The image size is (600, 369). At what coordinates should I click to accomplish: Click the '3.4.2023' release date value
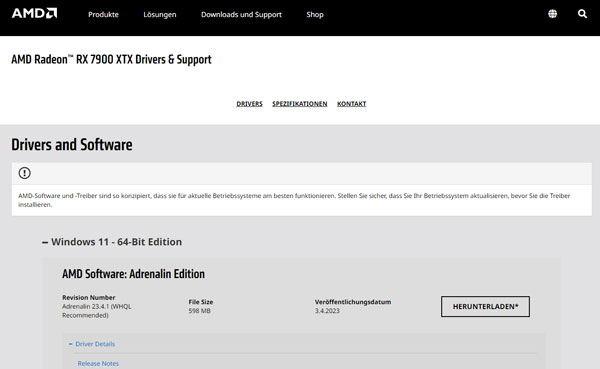pyautogui.click(x=327, y=311)
